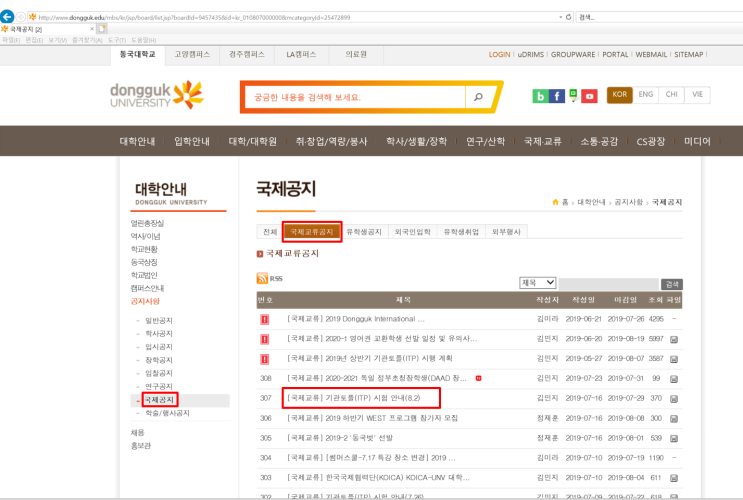Click red notice icon for 2020-1 영어권 교환학생 row
This screenshot has height=500, width=743.
264,339
